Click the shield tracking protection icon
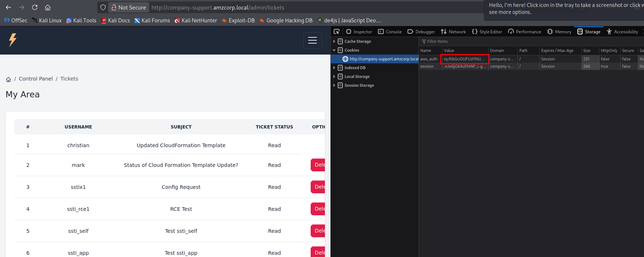Image resolution: width=644 pixels, height=257 pixels. (x=103, y=7)
